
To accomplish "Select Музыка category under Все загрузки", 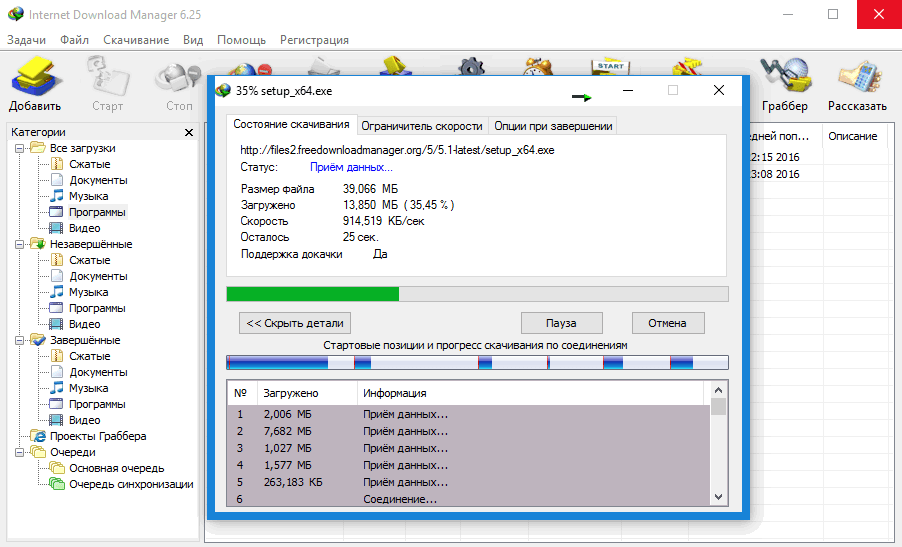I will [x=88, y=196].
